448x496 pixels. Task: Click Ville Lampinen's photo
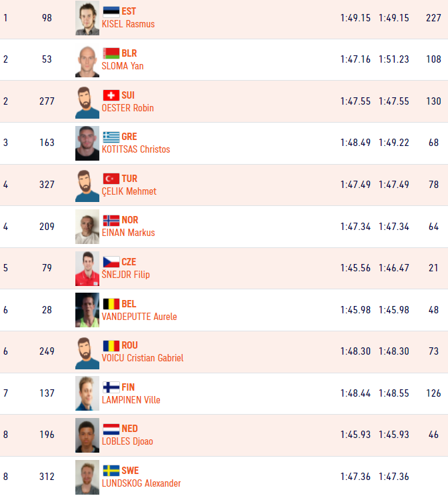[87, 393]
